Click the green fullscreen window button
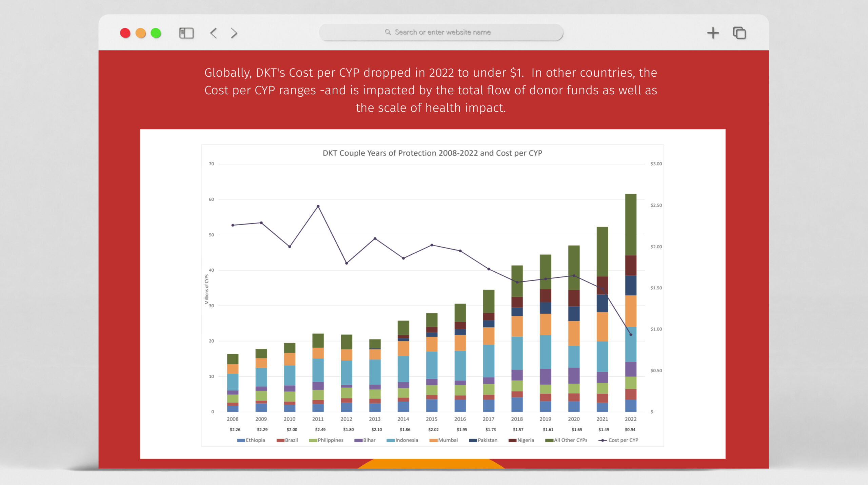Screen dimensions: 868x485 point(156,33)
